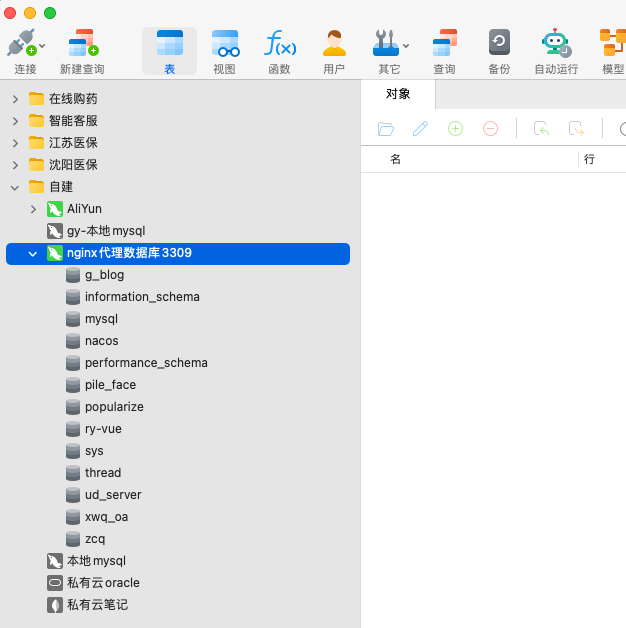Click the 名 column header
This screenshot has width=626, height=628.
tap(396, 159)
